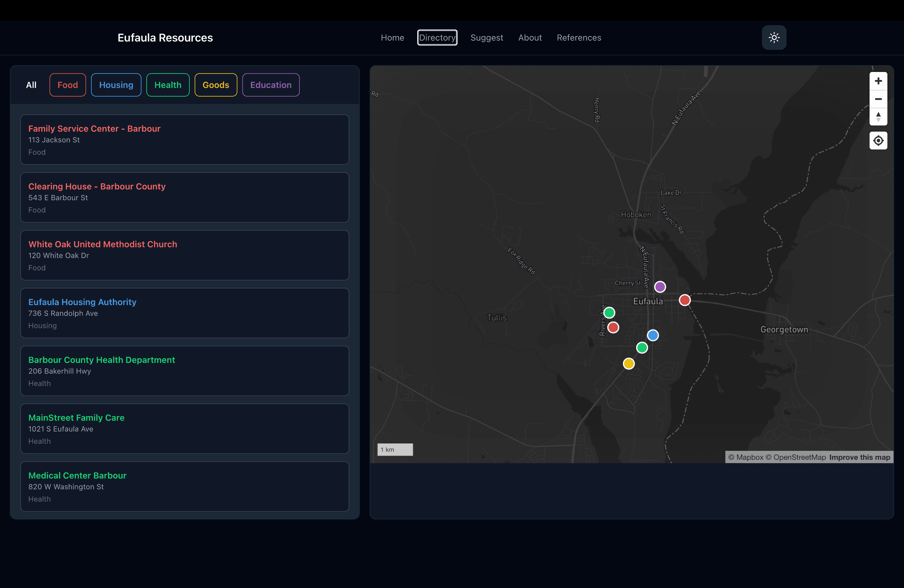Click the Eufaula Resources site title

tap(165, 38)
